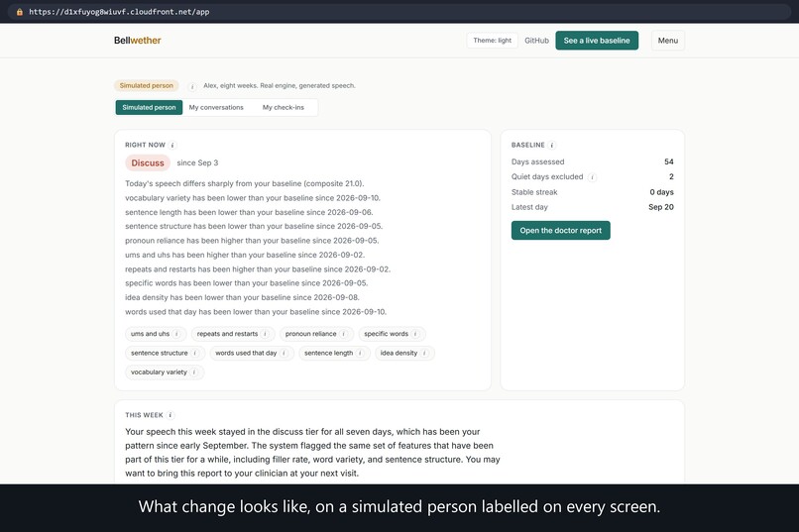
Task: Click the Latest day value Sep 20
Action: (x=661, y=207)
